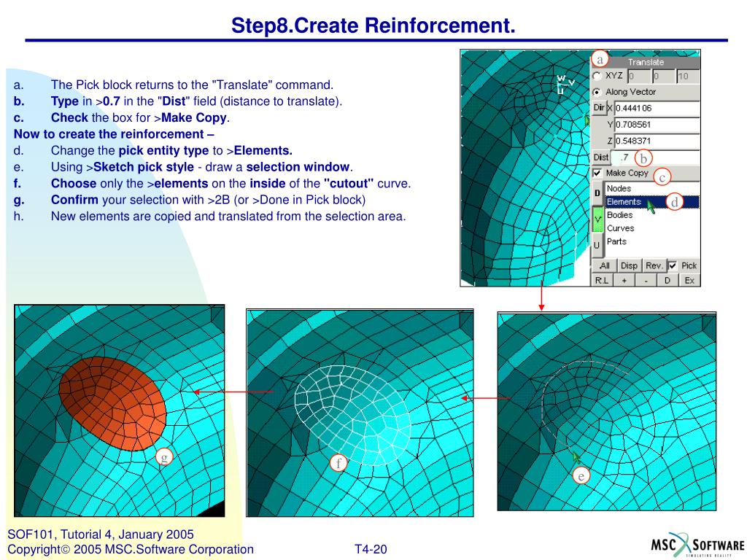Select Bodies in the entity list
Image resolution: width=747 pixels, height=560 pixels.
tap(652, 215)
